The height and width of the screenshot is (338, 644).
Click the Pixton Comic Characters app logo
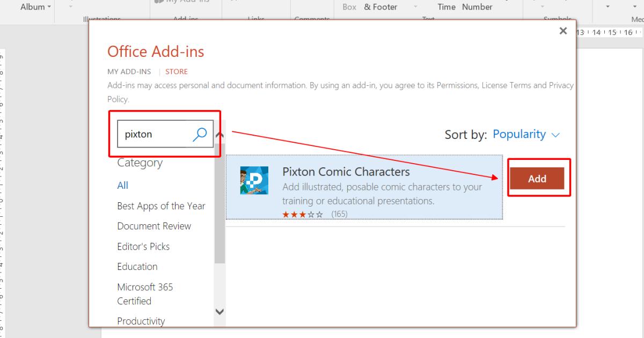pyautogui.click(x=254, y=181)
